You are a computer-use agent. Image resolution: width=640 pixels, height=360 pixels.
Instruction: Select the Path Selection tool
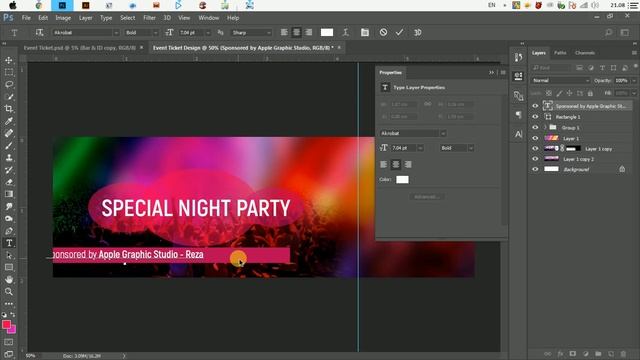tap(9, 256)
